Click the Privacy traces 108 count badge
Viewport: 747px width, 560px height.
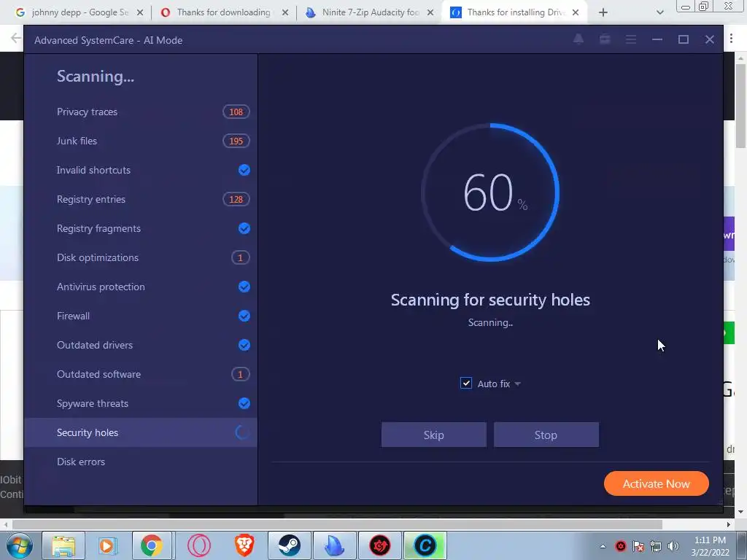coord(236,112)
